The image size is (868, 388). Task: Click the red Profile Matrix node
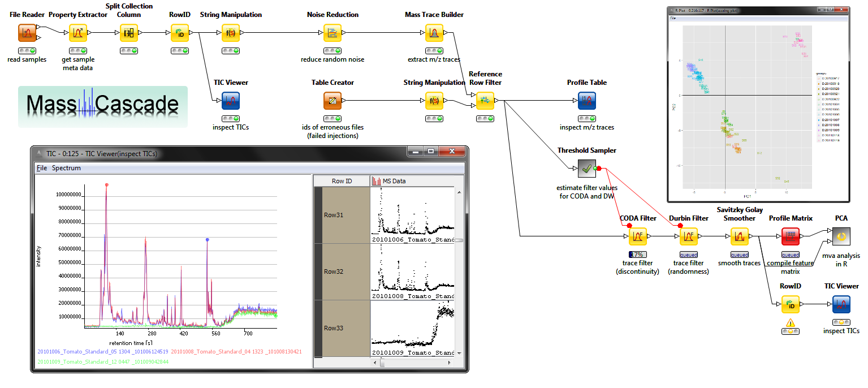[x=790, y=236]
